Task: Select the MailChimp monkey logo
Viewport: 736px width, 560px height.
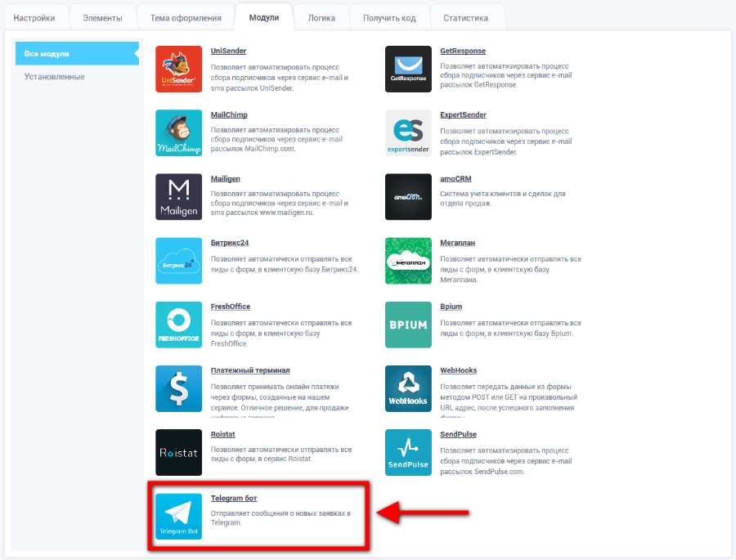Action: point(178,133)
